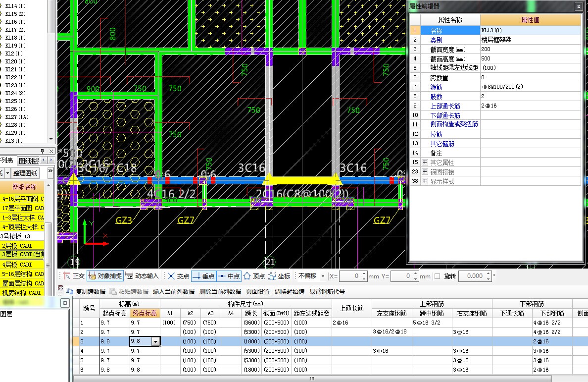Check the 旋转 rotation checkbox
This screenshot has height=382, width=588.
(437, 276)
